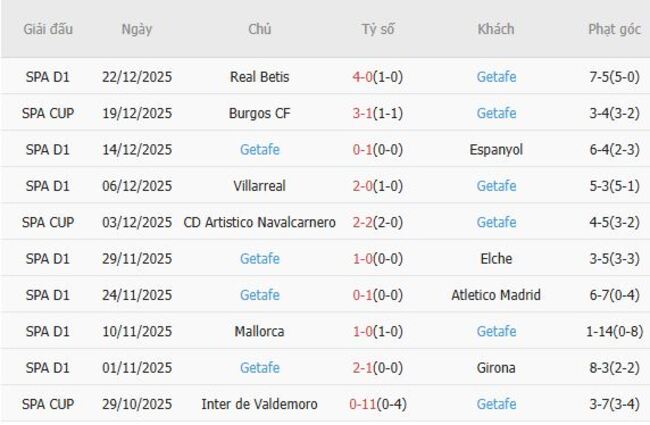
Task: Click Getafe link in the Mallorca row
Action: click(496, 331)
